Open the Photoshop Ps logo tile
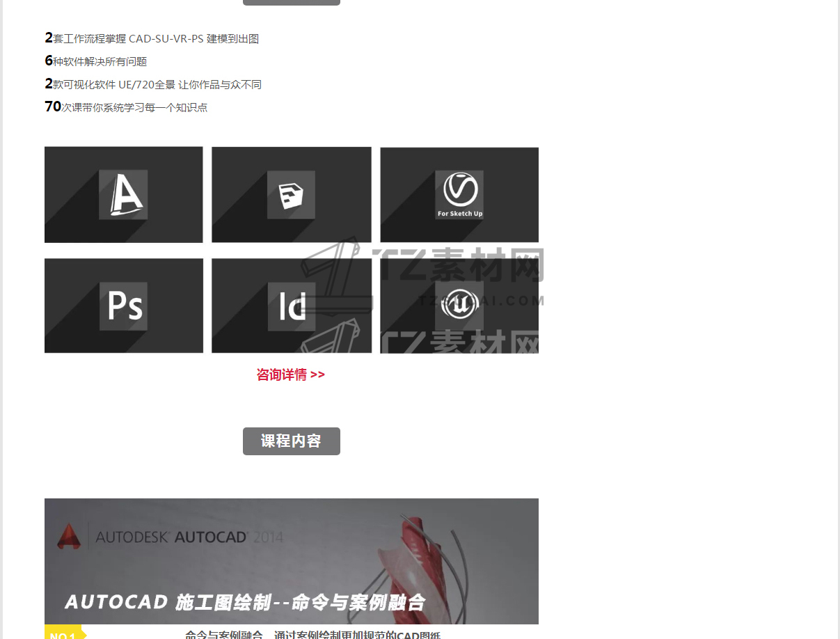This screenshot has height=639, width=840. click(124, 306)
